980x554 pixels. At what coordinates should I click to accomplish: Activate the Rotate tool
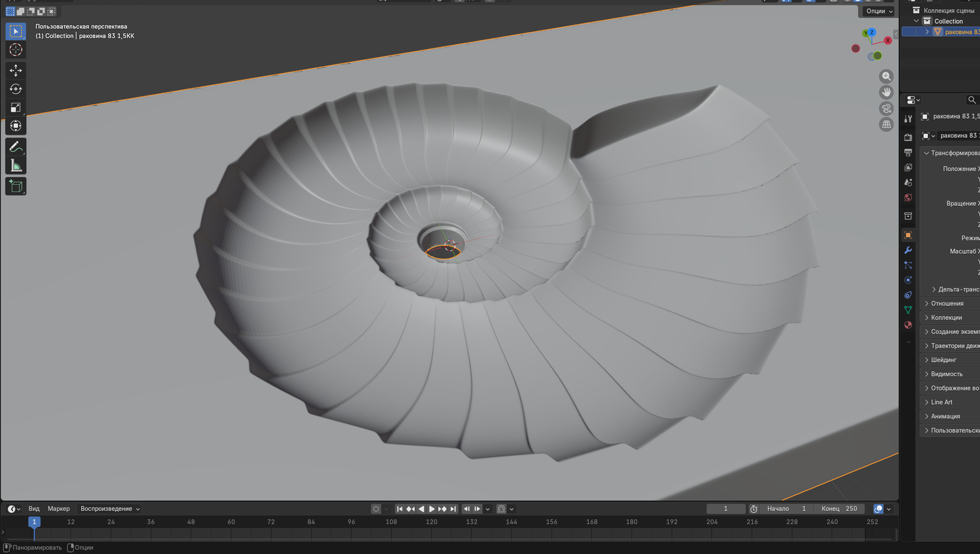tap(16, 89)
